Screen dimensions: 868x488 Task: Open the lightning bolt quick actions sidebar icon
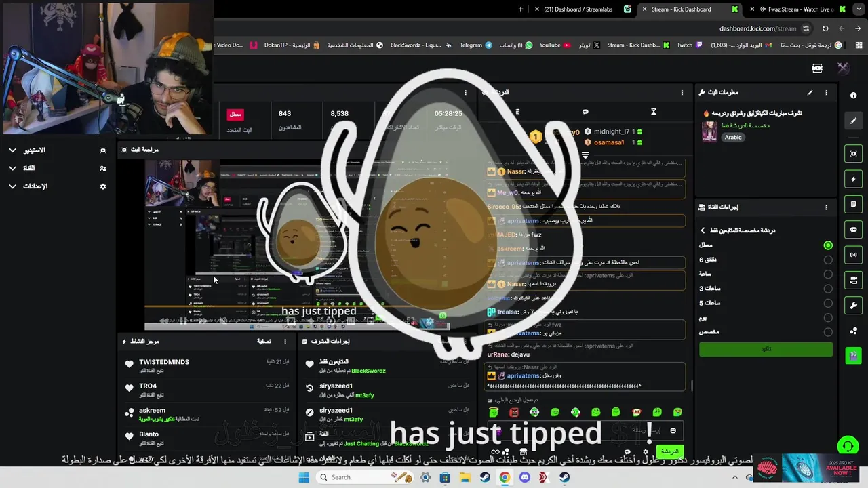pyautogui.click(x=853, y=179)
